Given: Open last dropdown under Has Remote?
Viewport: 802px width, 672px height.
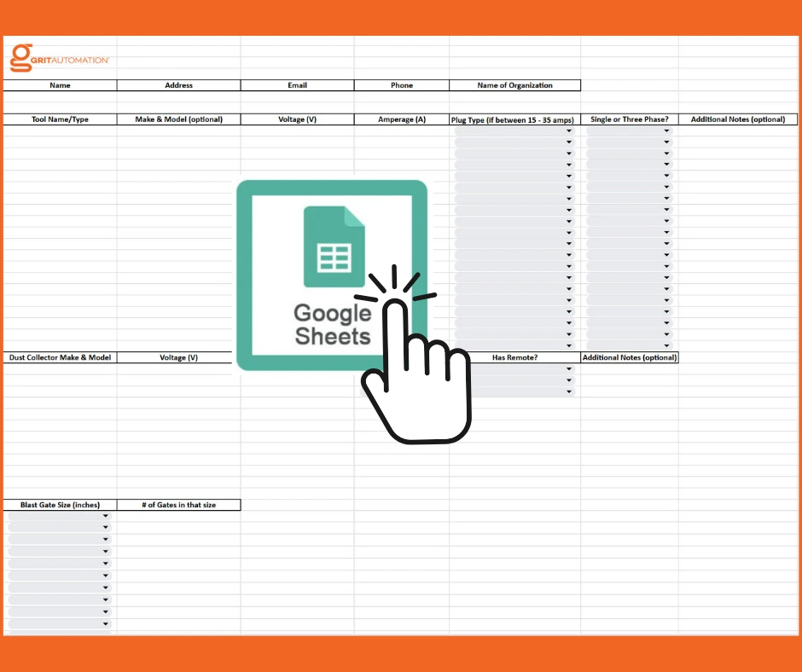Looking at the screenshot, I should coord(568,392).
